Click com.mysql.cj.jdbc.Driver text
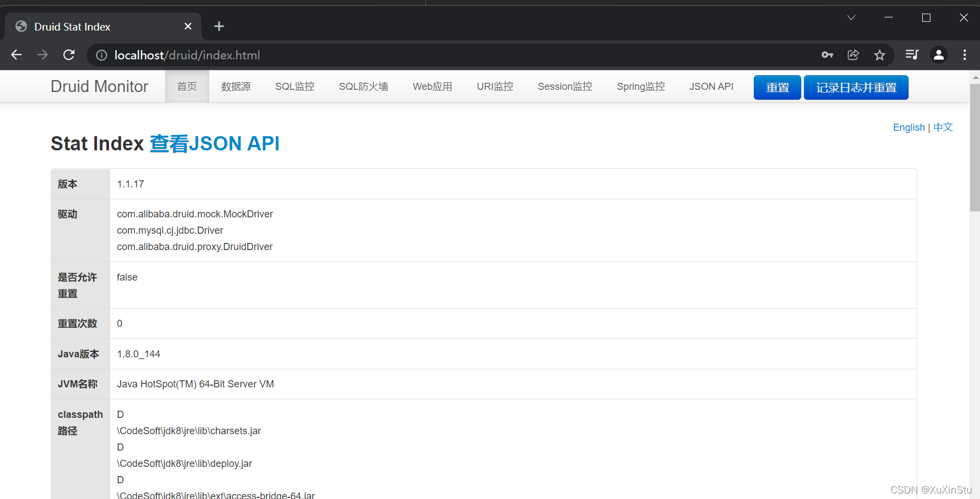This screenshot has height=499, width=980. point(170,230)
